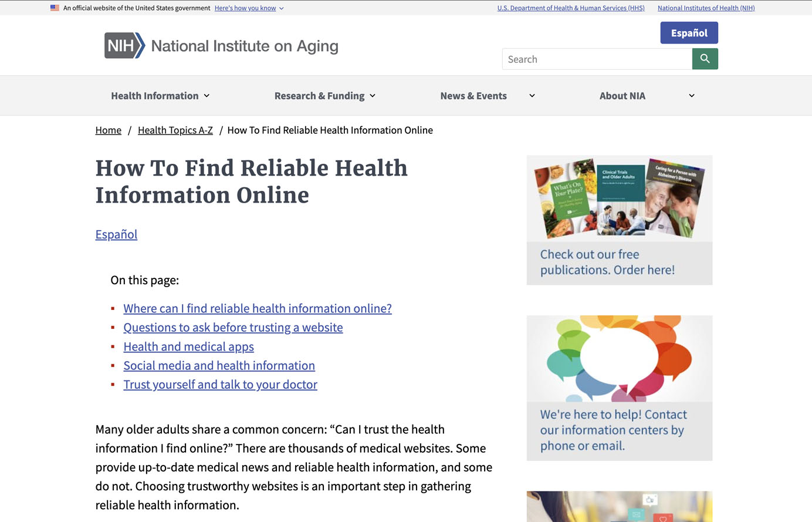Jump to "Questions to ask before trusting a website"
The width and height of the screenshot is (812, 522).
point(233,328)
